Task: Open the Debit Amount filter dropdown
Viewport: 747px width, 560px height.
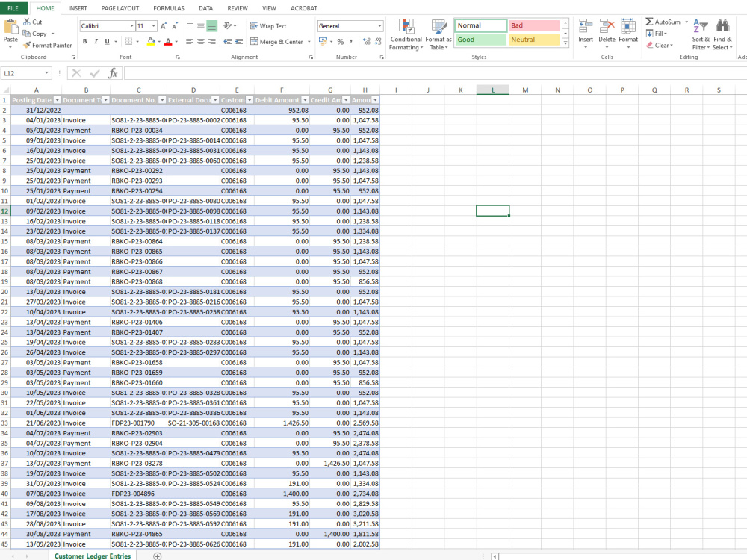Action: [x=306, y=100]
